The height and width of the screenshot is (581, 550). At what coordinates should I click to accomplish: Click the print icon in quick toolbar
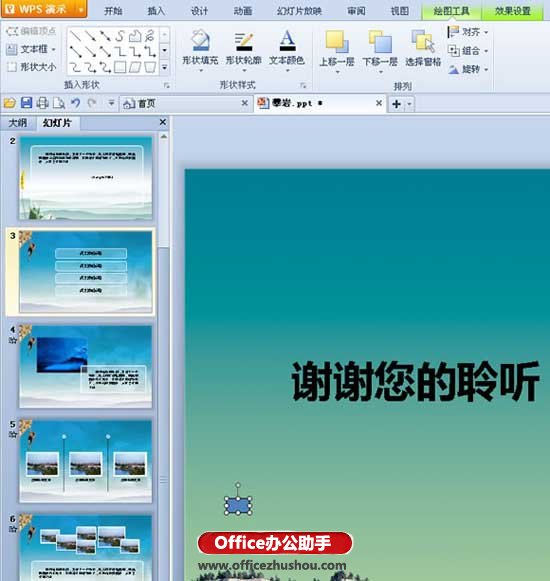point(43,103)
